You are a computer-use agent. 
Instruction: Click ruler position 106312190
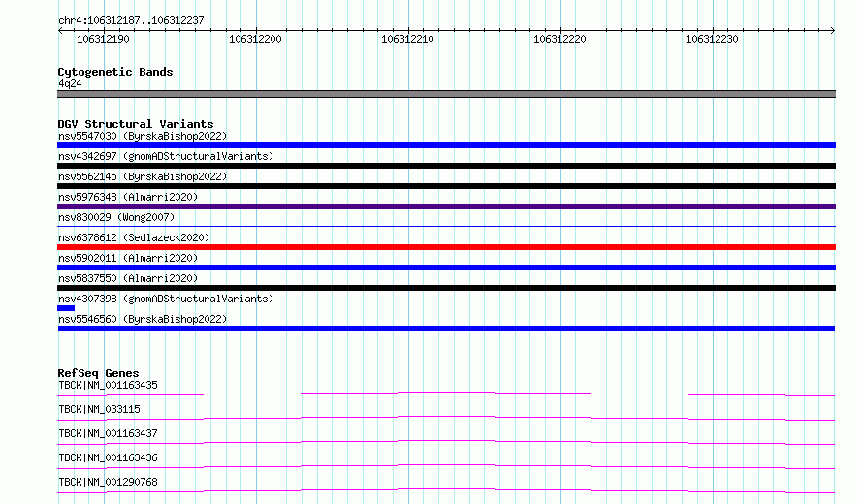point(103,39)
